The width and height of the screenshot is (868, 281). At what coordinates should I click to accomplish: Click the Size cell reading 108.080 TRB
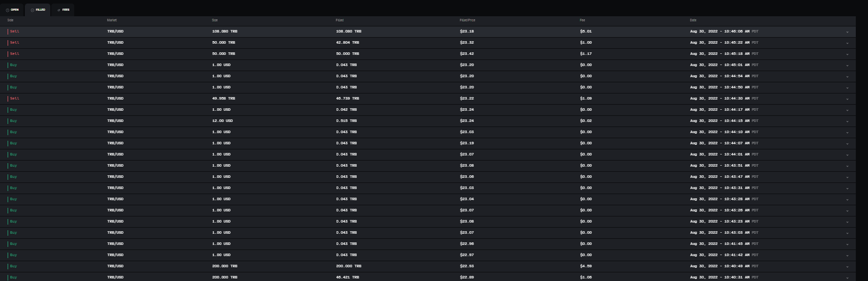pos(225,32)
